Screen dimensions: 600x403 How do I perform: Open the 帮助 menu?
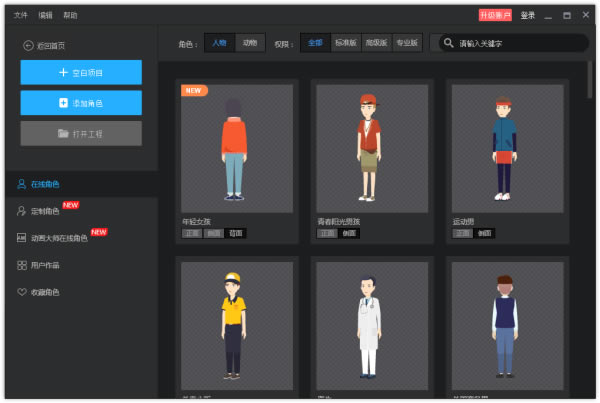(70, 15)
